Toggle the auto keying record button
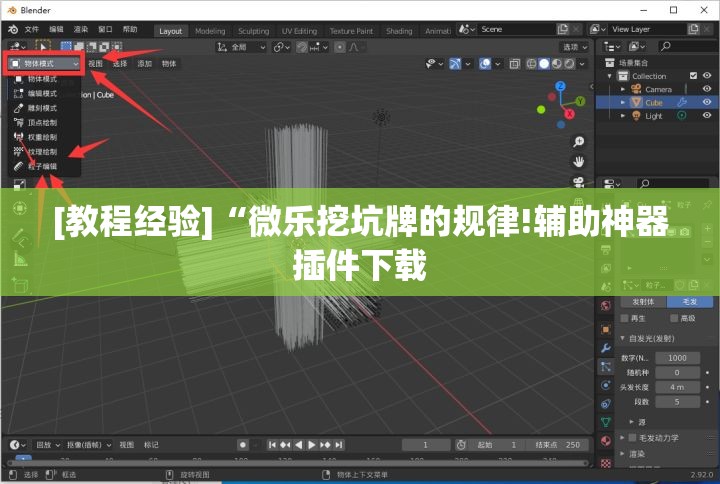This screenshot has height=484, width=720. tap(243, 445)
